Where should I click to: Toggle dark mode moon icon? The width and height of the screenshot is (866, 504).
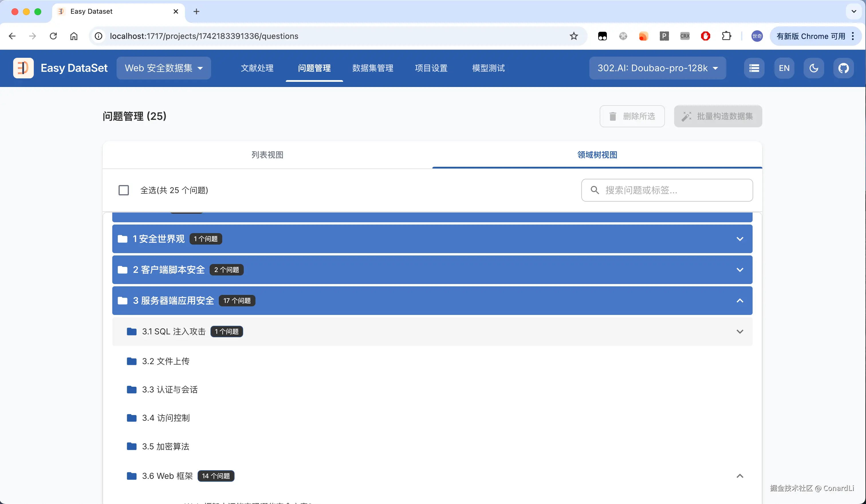pyautogui.click(x=813, y=68)
